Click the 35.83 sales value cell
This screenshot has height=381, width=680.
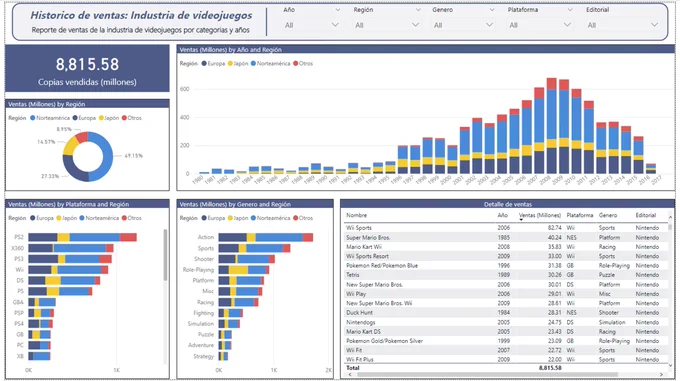click(554, 247)
